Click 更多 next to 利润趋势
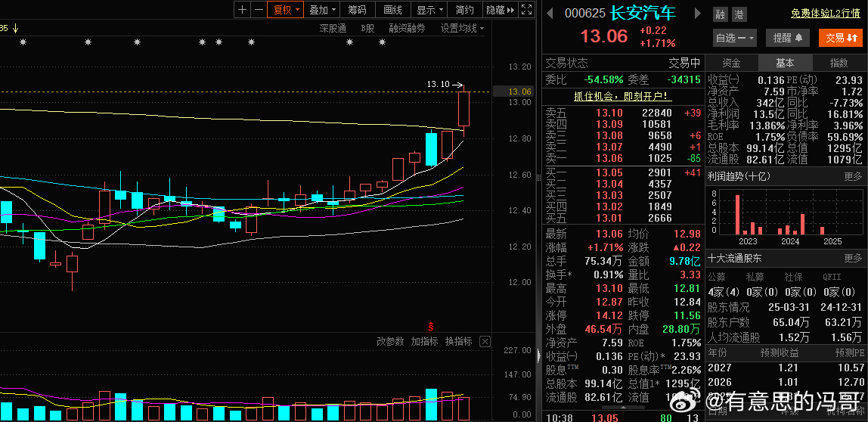The image size is (868, 422). pos(853,177)
